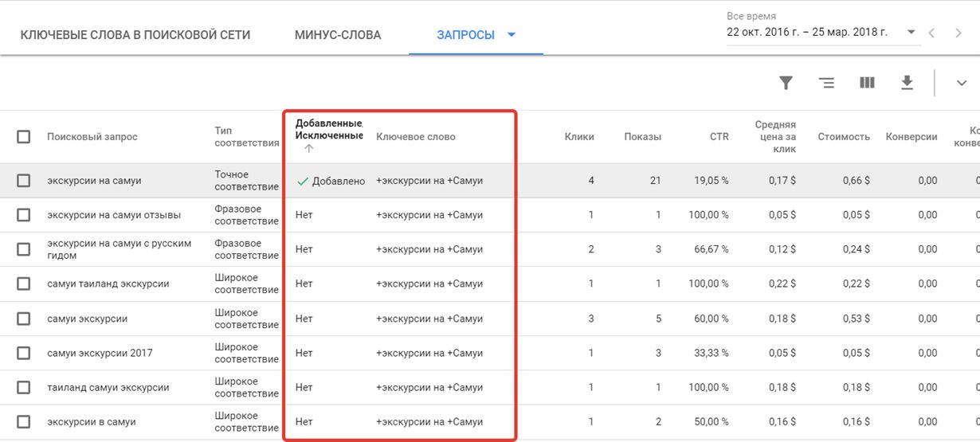Toggle the select-all checkbox in the header

[24, 137]
